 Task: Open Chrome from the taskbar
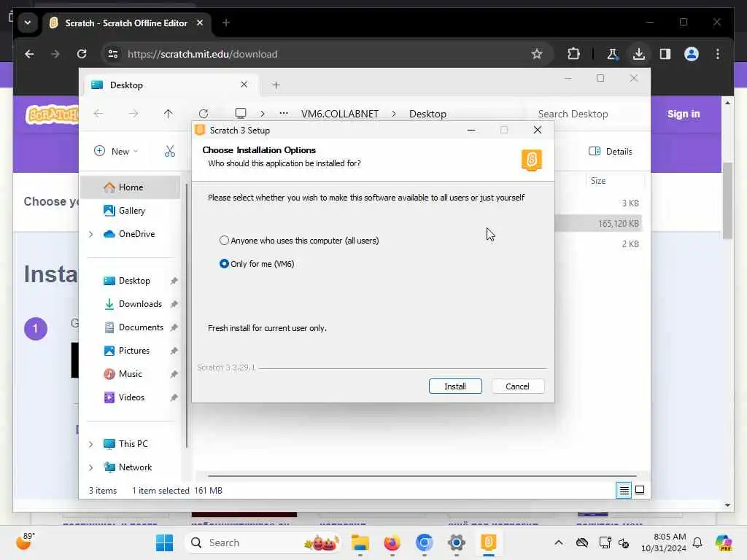click(424, 542)
